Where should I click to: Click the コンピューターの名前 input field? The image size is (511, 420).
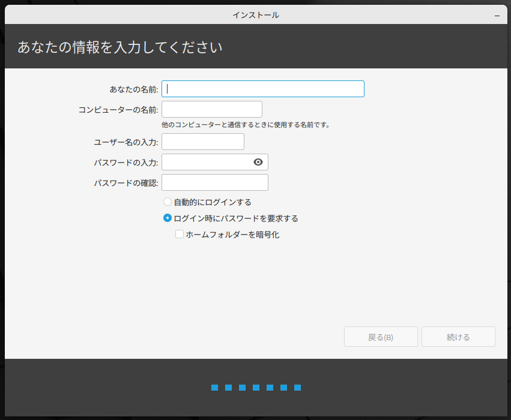[212, 109]
